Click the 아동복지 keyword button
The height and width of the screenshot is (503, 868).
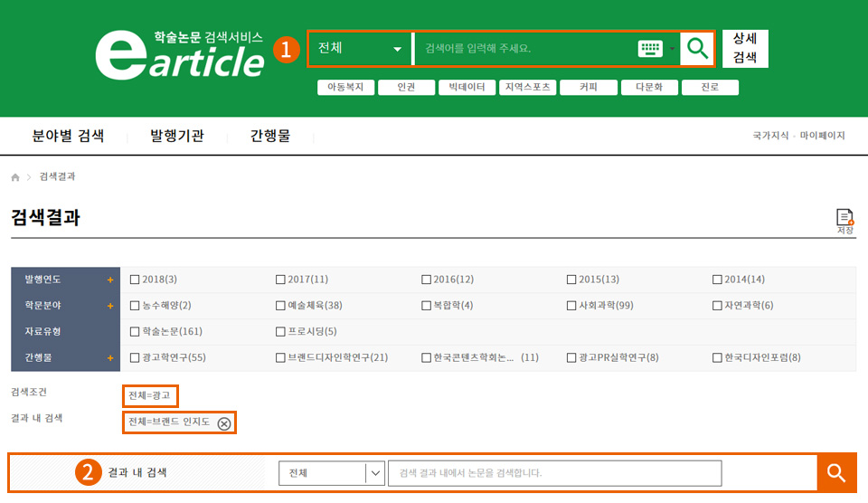coord(345,88)
